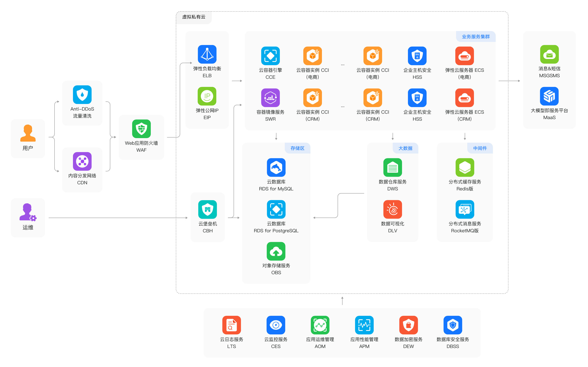
Task: Click the "RocketMQ版" text
Action: pos(465,231)
